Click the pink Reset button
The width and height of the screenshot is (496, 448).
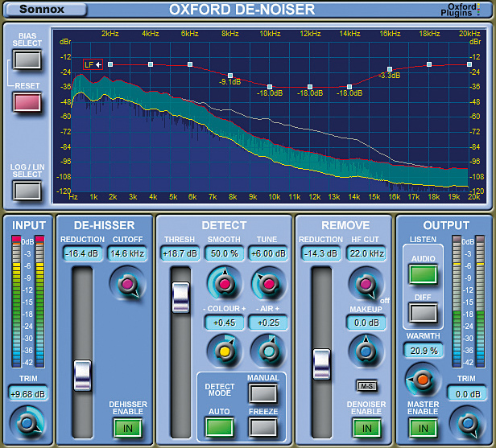click(27, 101)
